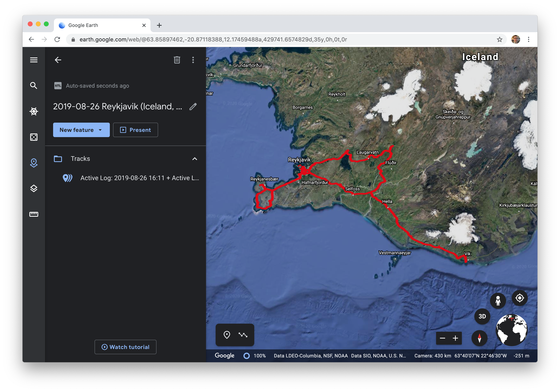The height and width of the screenshot is (392, 560).
Task: Select the Voyager feature
Action: click(34, 111)
